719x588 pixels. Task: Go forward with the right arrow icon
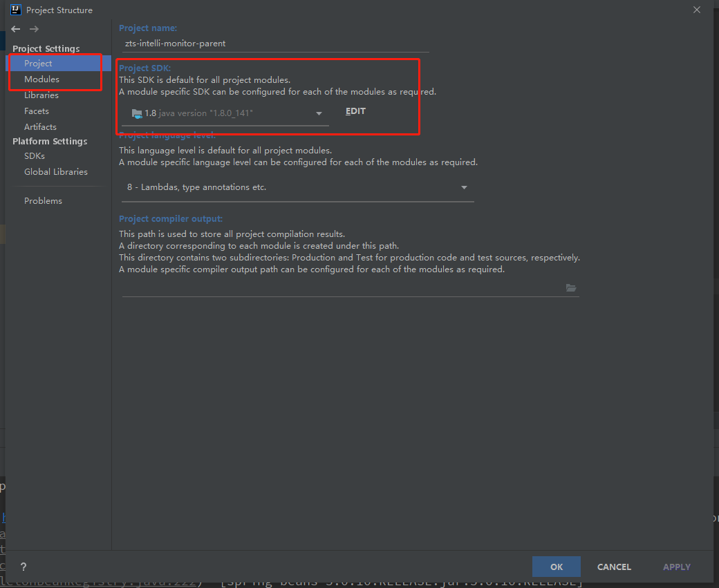pos(34,29)
